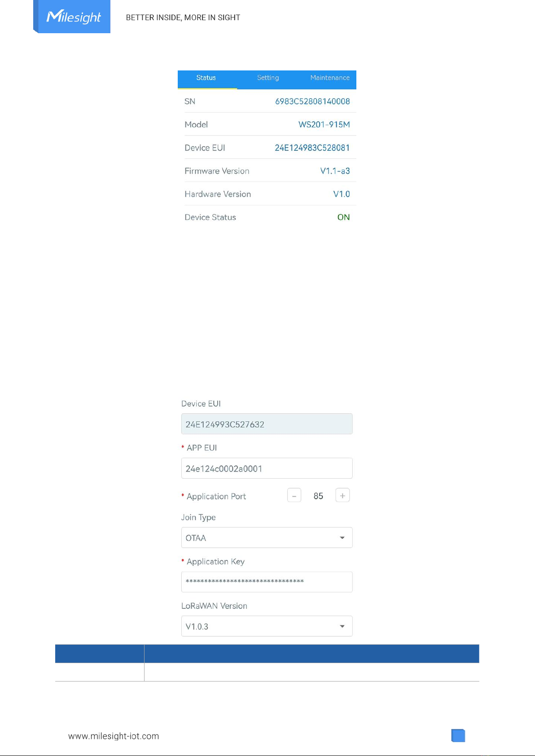Select the Device EUI value in Status
The width and height of the screenshot is (535, 756).
[x=312, y=148]
